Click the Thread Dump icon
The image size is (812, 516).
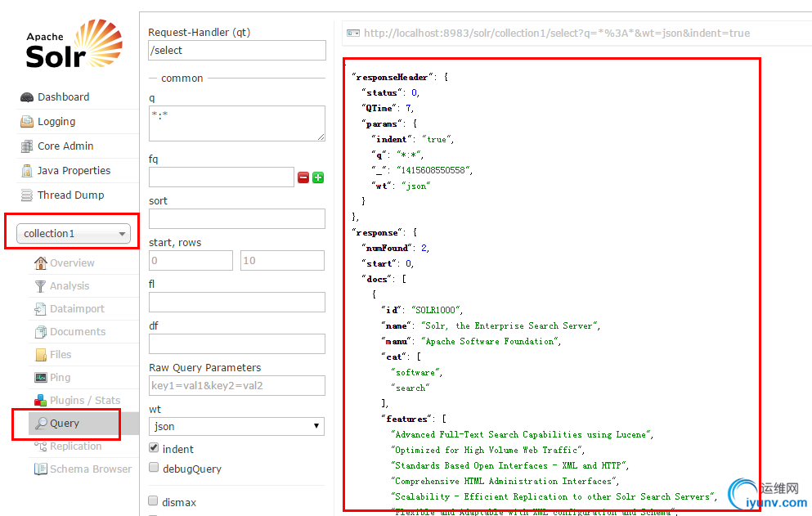pyautogui.click(x=27, y=195)
